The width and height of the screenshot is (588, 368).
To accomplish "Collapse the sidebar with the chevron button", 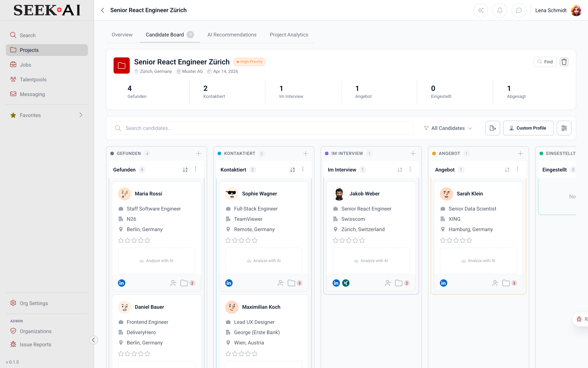I will (x=94, y=340).
